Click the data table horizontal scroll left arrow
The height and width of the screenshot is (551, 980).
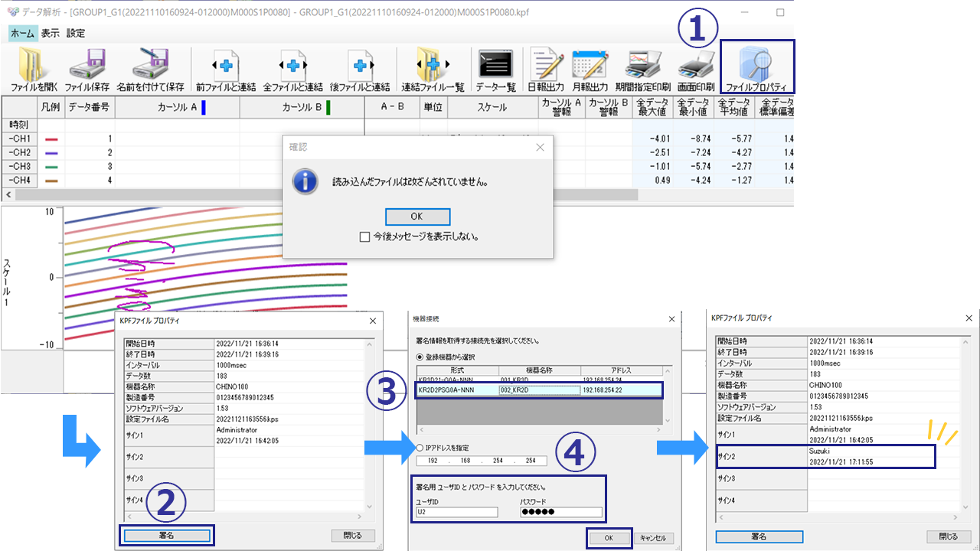(8, 194)
